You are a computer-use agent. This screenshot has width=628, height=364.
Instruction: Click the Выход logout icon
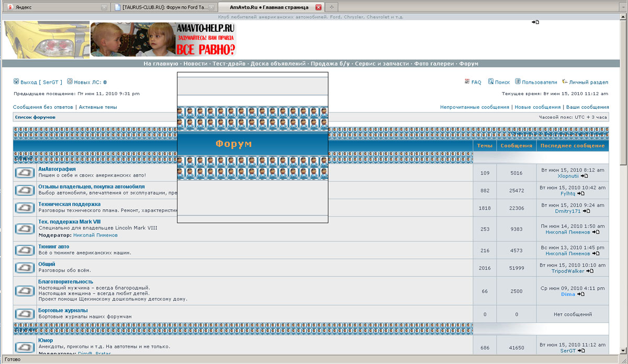tap(16, 82)
